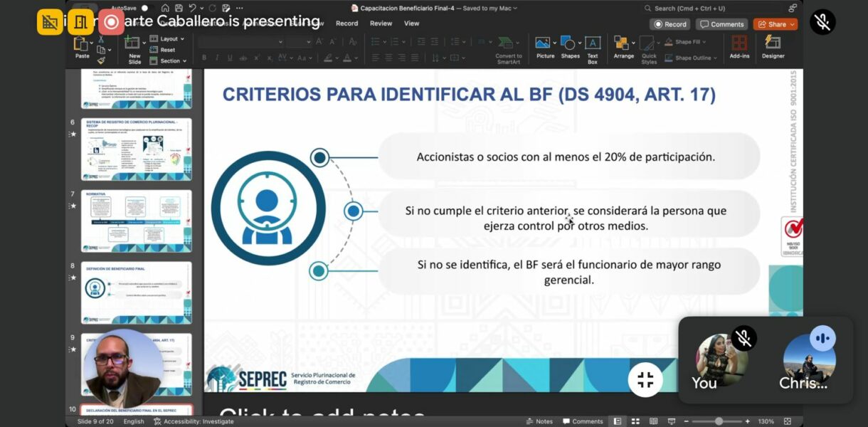Click Convert to SmartArt
868x427 pixels.
coord(509,48)
